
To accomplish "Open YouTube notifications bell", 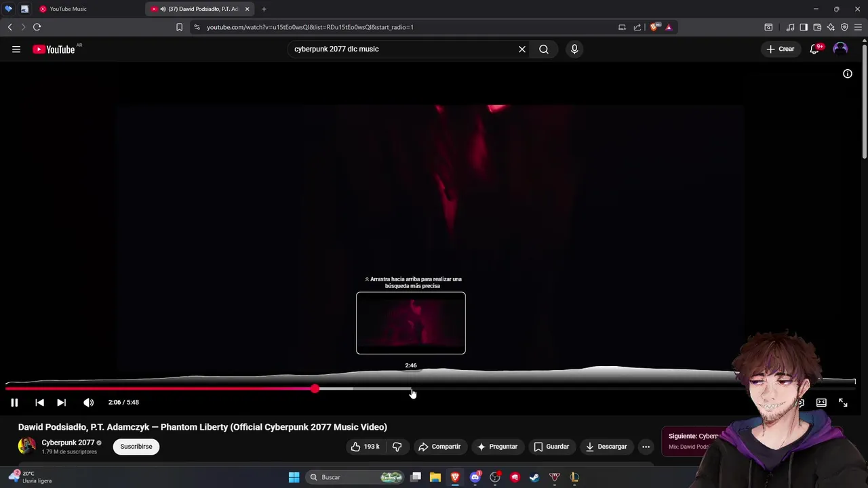I will coord(815,49).
